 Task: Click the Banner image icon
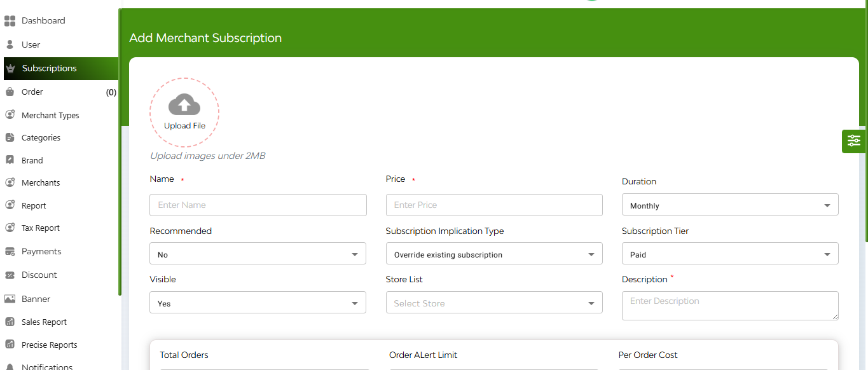(x=10, y=299)
